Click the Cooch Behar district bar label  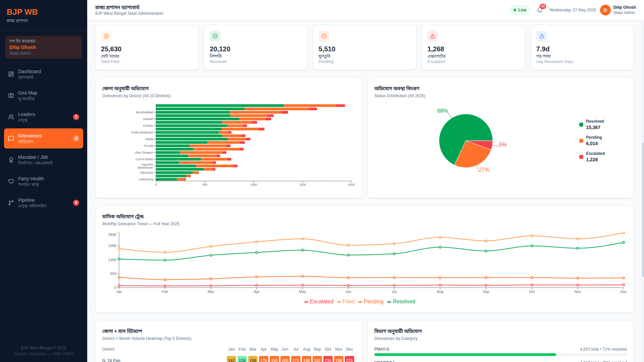(145, 159)
